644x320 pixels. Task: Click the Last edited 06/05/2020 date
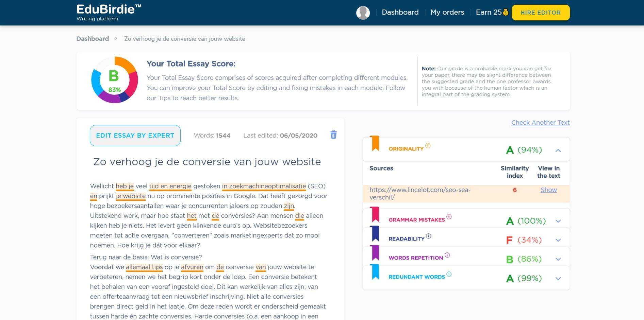point(280,136)
